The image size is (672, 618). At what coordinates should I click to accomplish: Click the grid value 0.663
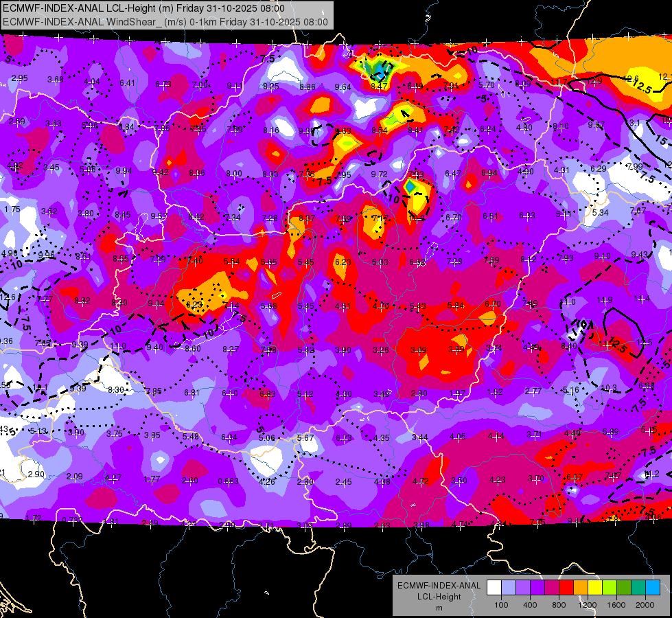[228, 481]
